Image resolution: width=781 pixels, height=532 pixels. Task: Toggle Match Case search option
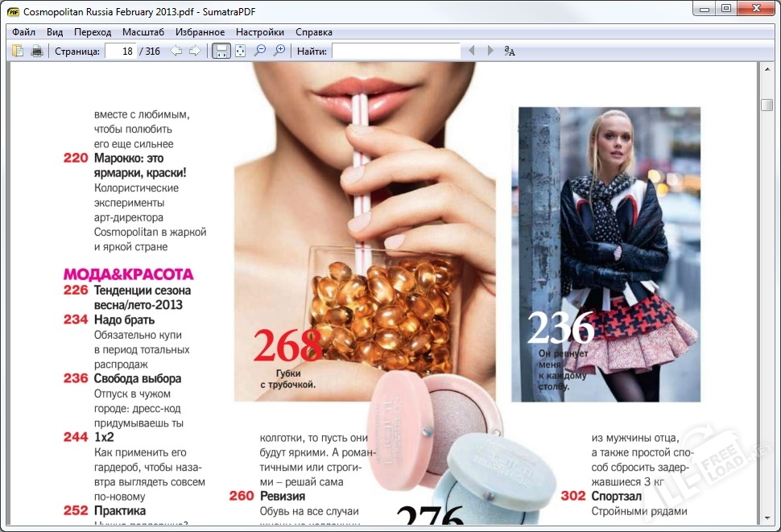(510, 52)
